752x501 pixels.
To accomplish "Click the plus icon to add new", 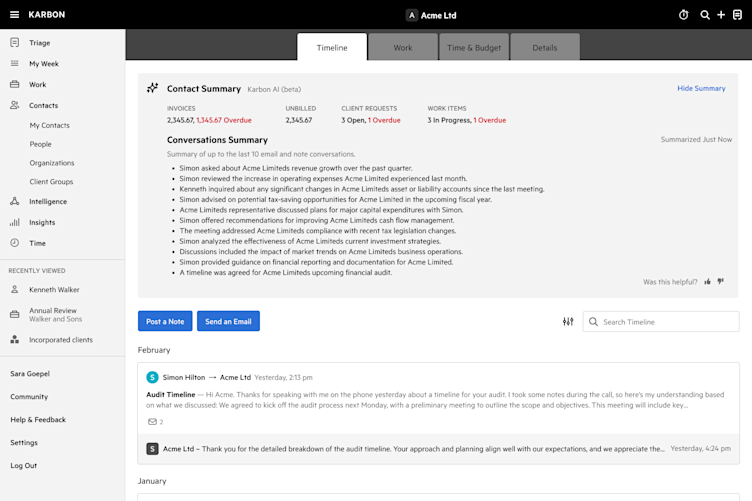I will [721, 15].
